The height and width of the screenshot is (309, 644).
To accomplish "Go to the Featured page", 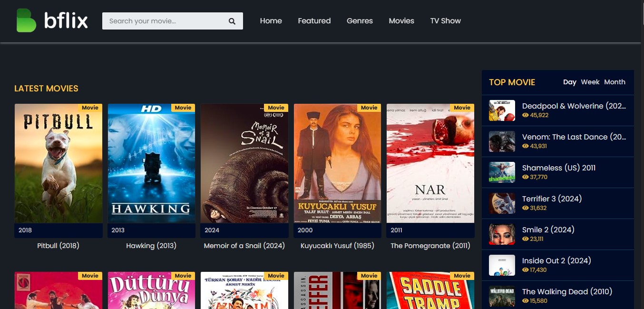I will [314, 21].
